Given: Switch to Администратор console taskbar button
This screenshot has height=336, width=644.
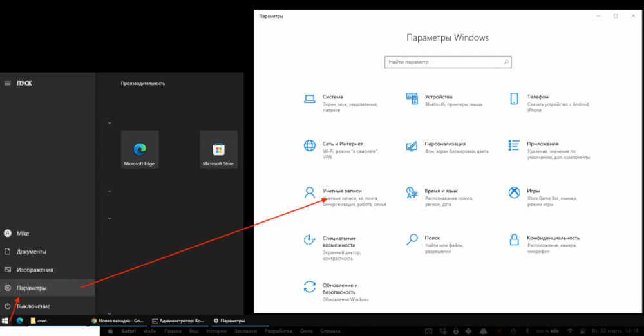Looking at the screenshot, I should coord(177,320).
